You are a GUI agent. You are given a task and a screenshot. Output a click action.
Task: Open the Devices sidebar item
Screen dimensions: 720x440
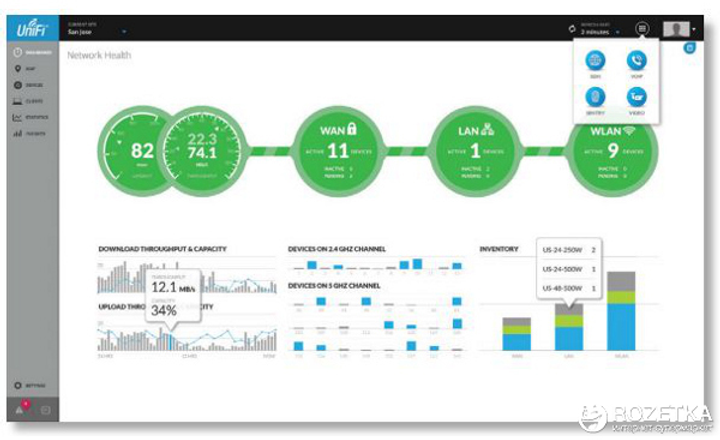[x=28, y=85]
